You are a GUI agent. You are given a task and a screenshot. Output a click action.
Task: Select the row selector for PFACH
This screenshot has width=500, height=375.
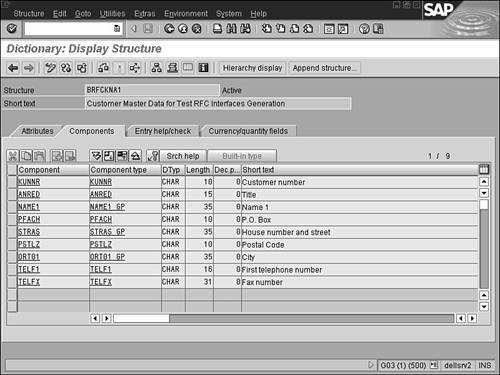[x=12, y=219]
